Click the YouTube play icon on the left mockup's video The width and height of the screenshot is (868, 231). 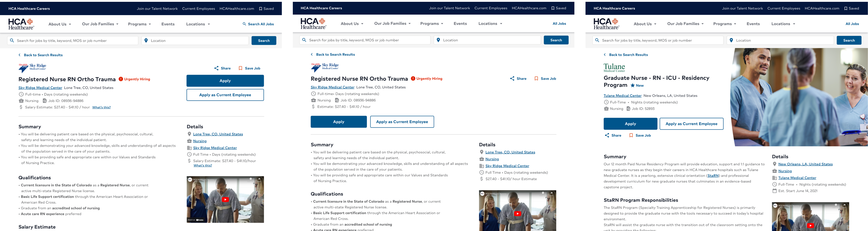(225, 199)
